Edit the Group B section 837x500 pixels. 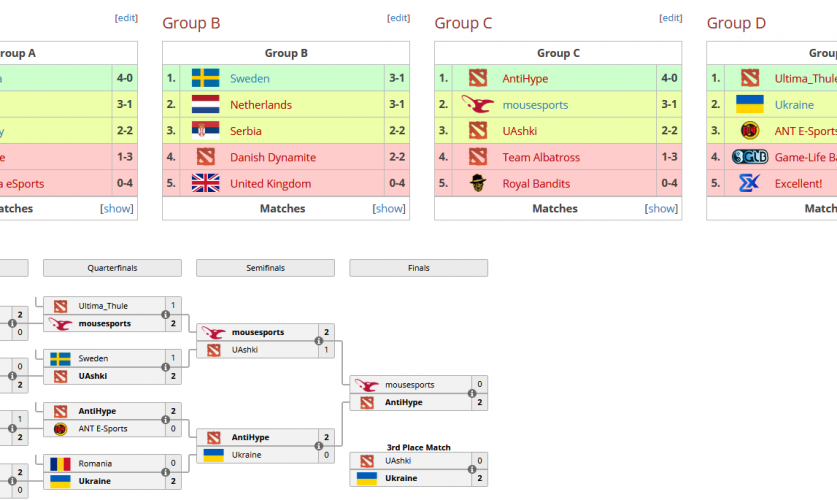coord(398,18)
